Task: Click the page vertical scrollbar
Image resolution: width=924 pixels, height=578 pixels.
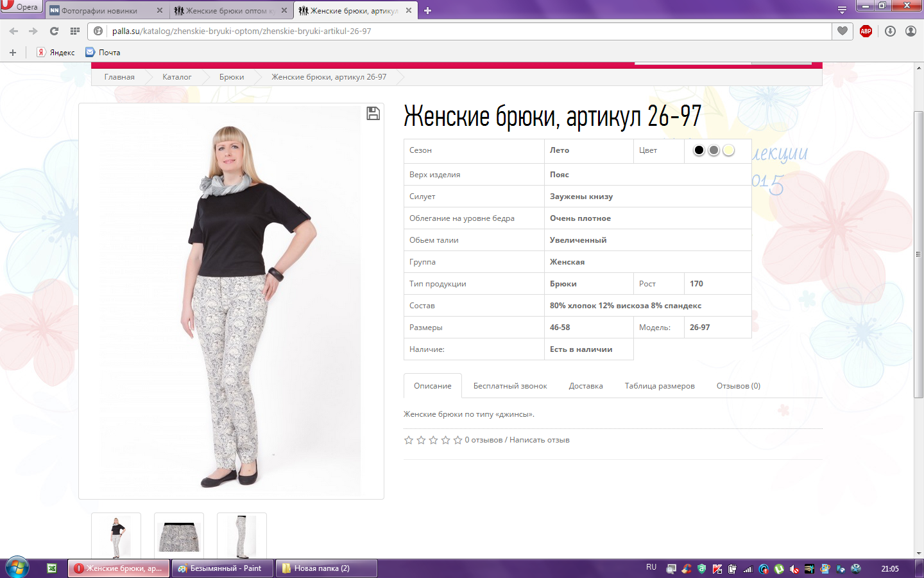Action: point(918,254)
